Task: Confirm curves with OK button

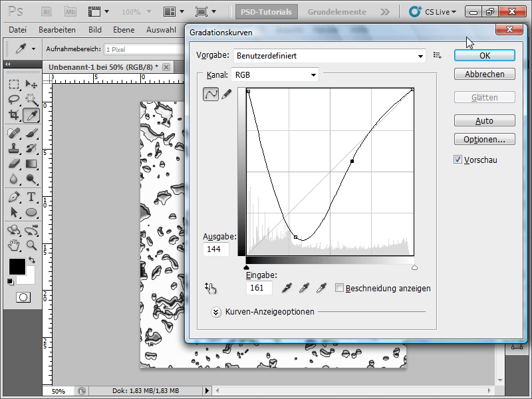Action: tap(485, 56)
